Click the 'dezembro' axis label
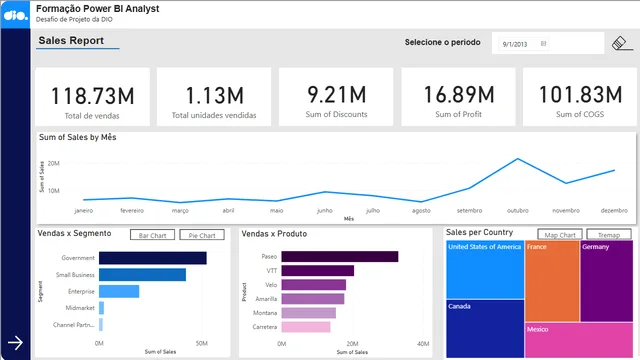The height and width of the screenshot is (360, 640). pos(614,211)
